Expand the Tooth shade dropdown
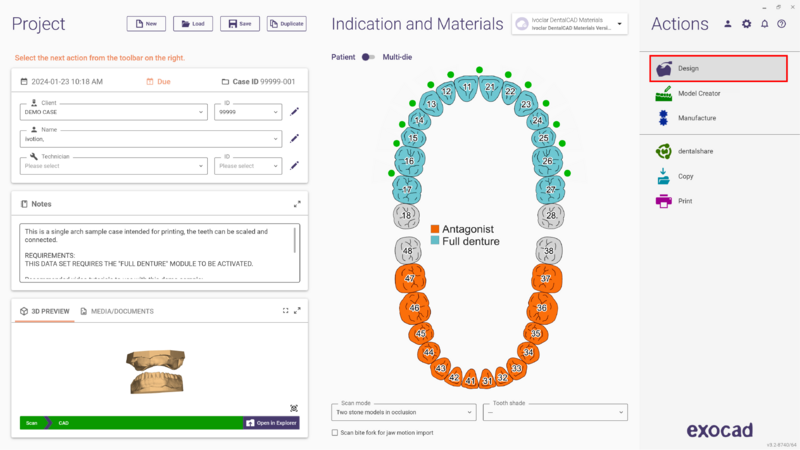The width and height of the screenshot is (800, 450). click(555, 412)
